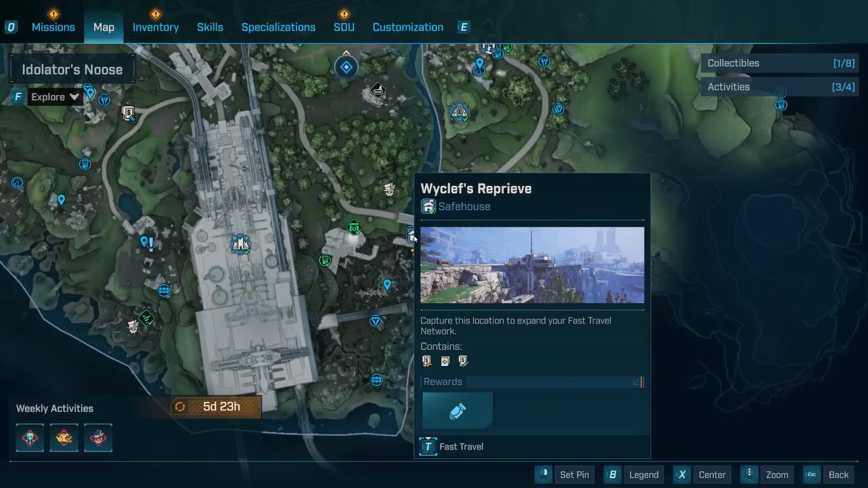Open the Specializations tab
Image resolution: width=868 pixels, height=488 pixels.
(x=278, y=27)
